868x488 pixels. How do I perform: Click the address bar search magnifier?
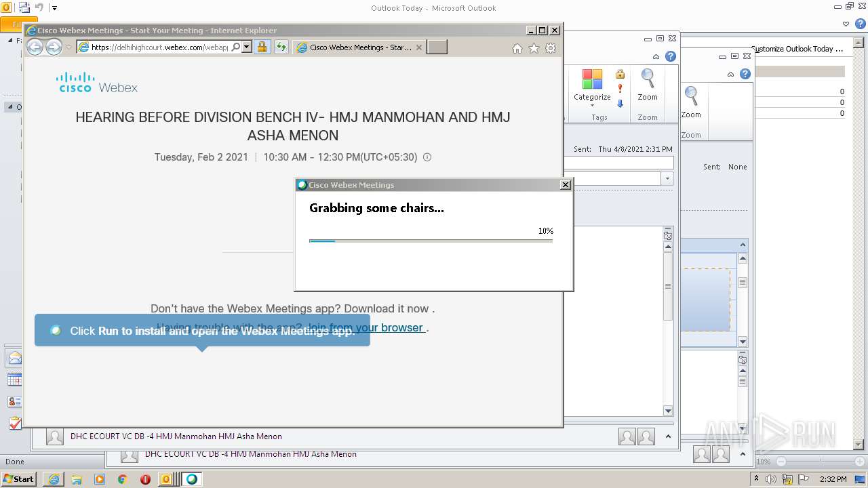click(x=235, y=47)
